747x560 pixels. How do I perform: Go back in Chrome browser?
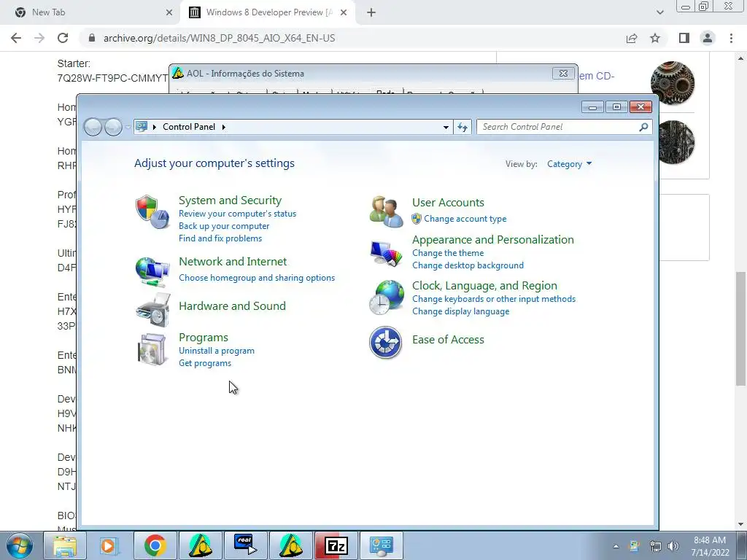click(16, 38)
